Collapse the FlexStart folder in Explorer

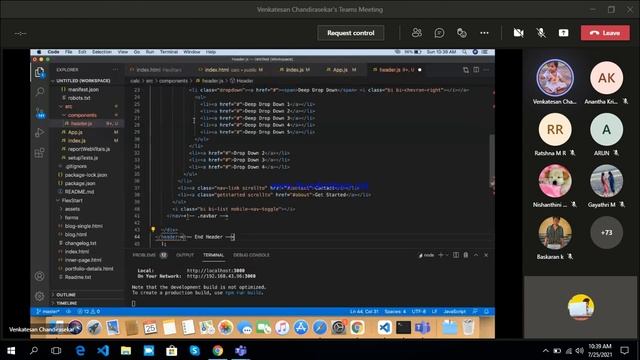click(72, 200)
